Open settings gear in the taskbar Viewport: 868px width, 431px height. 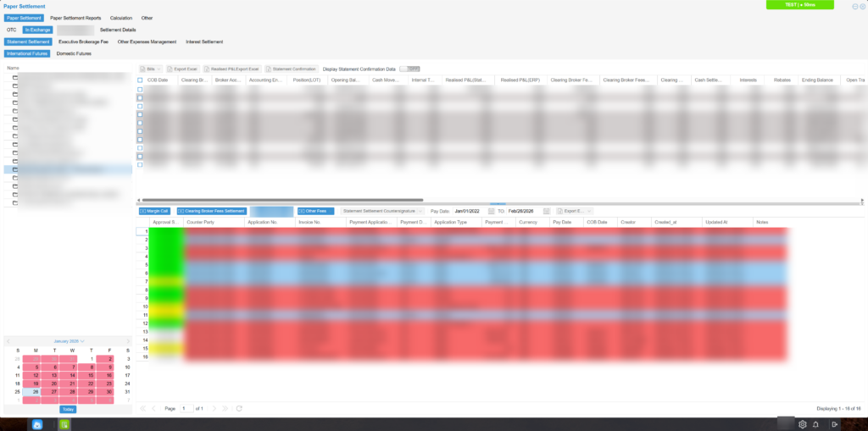click(x=803, y=424)
